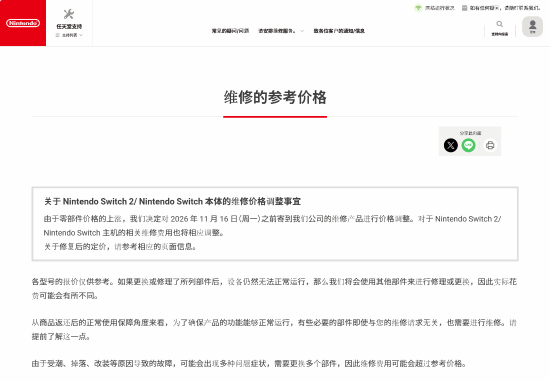The width and height of the screenshot is (550, 382).
Task: Click the paragraph starting with 从商品返还后的正常使用
Action: click(x=274, y=329)
